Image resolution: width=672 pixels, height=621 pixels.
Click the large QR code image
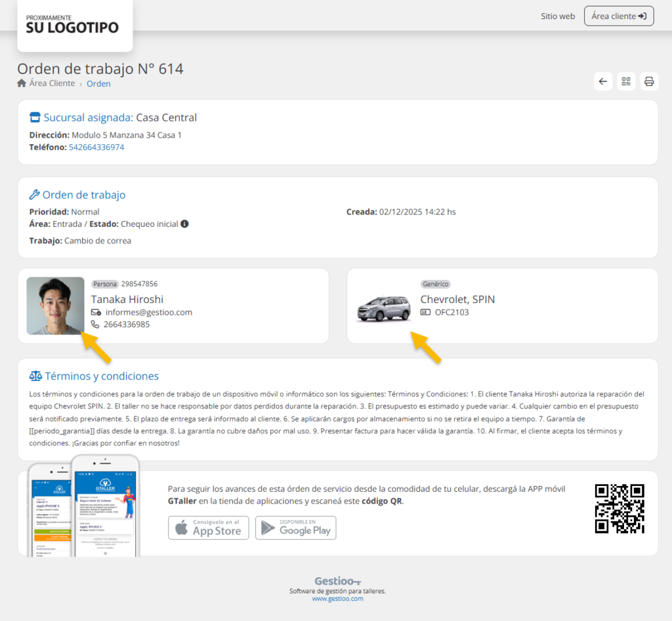[619, 509]
